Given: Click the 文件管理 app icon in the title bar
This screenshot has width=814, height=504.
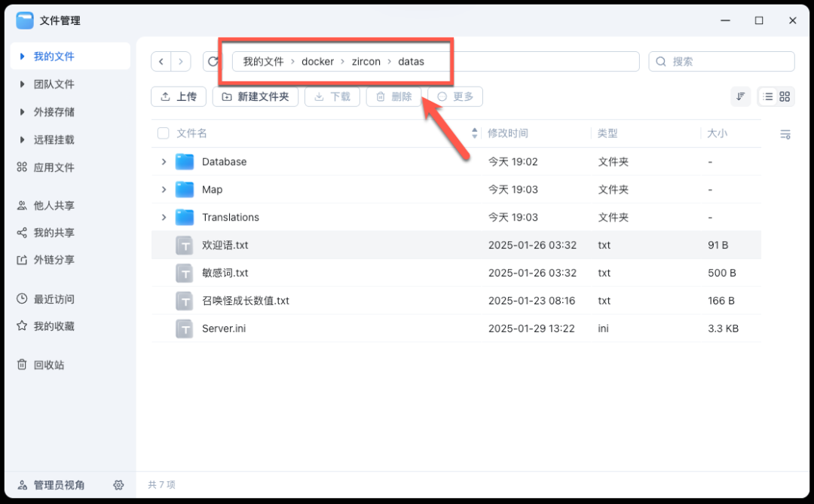Looking at the screenshot, I should pyautogui.click(x=23, y=20).
